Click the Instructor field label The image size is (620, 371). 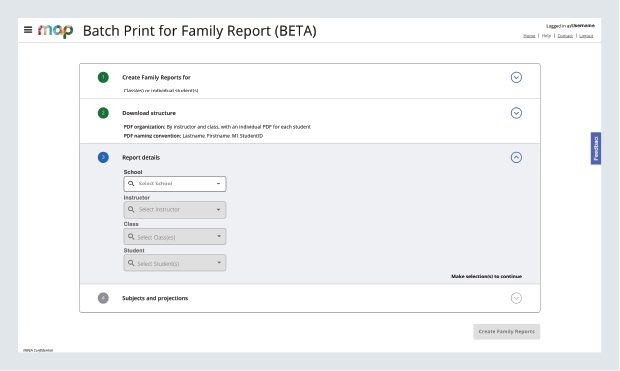[137, 197]
